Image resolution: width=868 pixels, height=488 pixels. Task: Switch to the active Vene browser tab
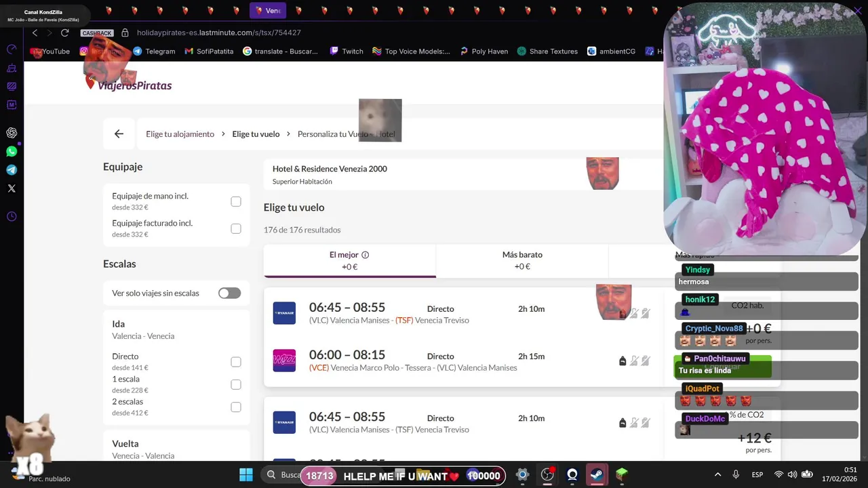(x=268, y=10)
